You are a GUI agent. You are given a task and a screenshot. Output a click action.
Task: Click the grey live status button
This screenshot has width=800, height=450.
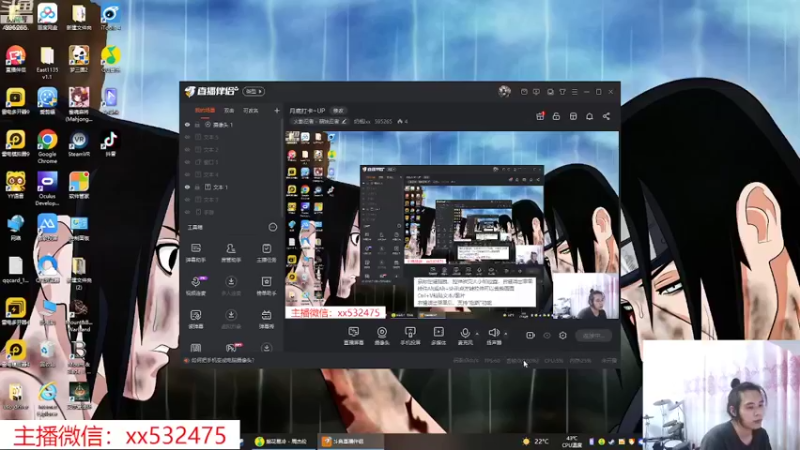tap(594, 335)
